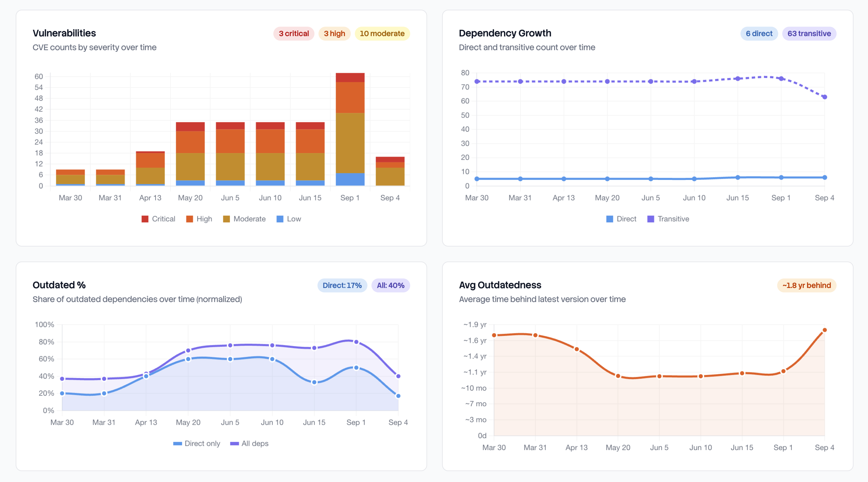
Task: Click the Jun 10 bar in Vulnerabilities chart
Action: tap(270, 154)
